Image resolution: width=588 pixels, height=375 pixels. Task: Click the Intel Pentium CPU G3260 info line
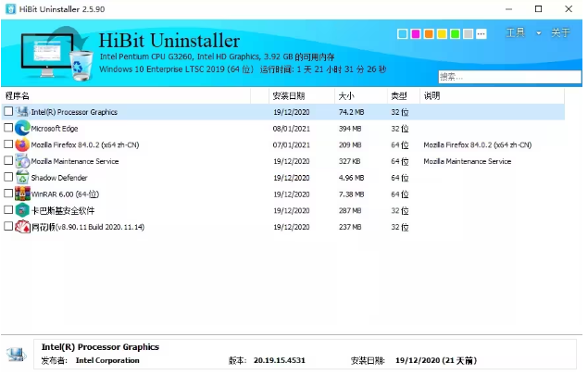coord(217,57)
